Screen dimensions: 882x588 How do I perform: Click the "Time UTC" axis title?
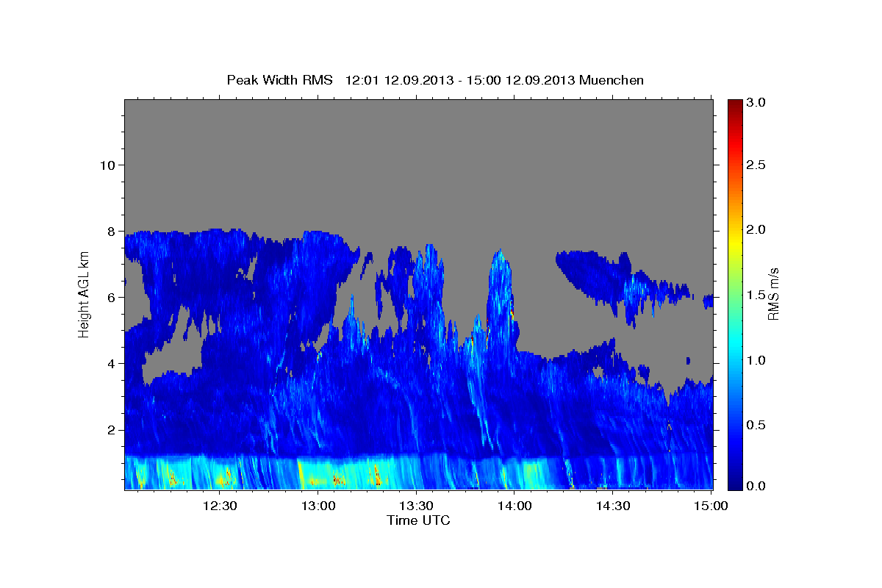click(x=418, y=520)
